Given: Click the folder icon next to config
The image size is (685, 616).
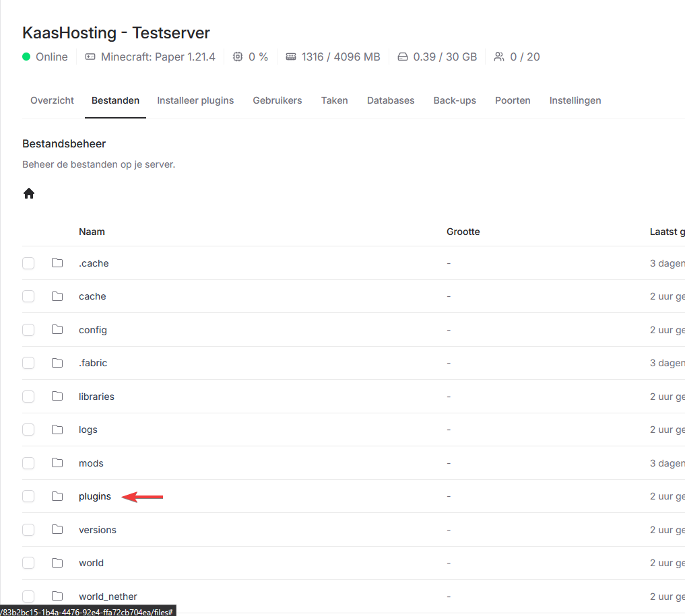Looking at the screenshot, I should 57,330.
